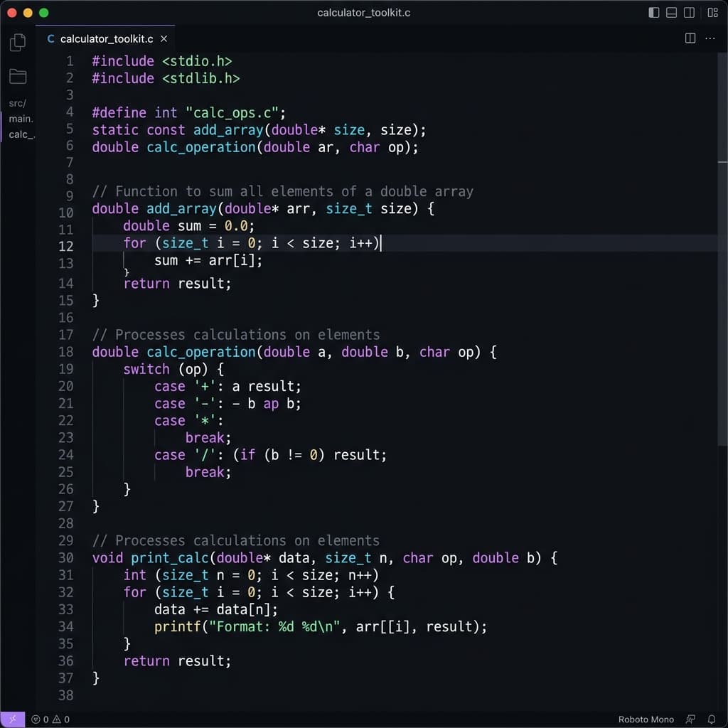Click the comment on line 17

click(236, 335)
